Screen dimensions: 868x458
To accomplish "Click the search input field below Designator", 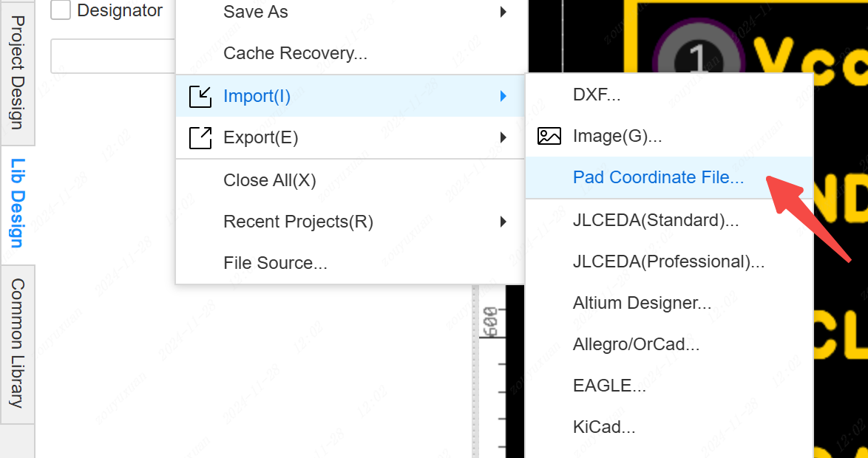I will pos(112,56).
